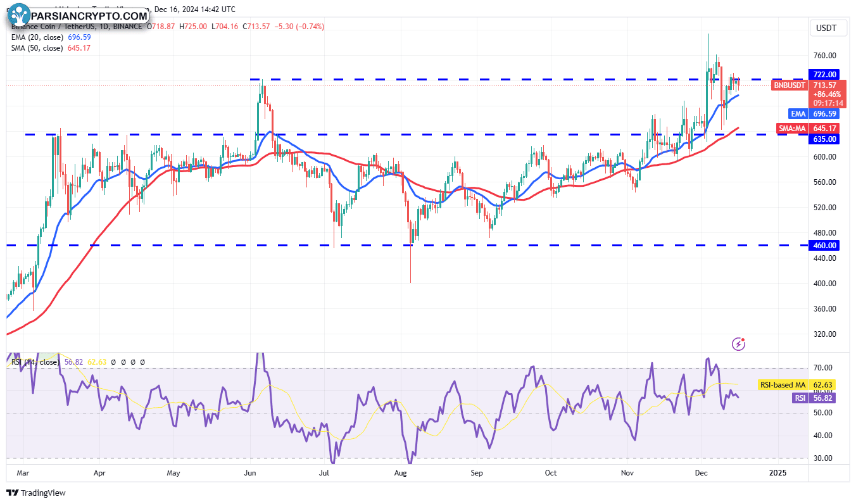Click the red 713.57 last price label
This screenshot has width=856, height=504.
[826, 85]
